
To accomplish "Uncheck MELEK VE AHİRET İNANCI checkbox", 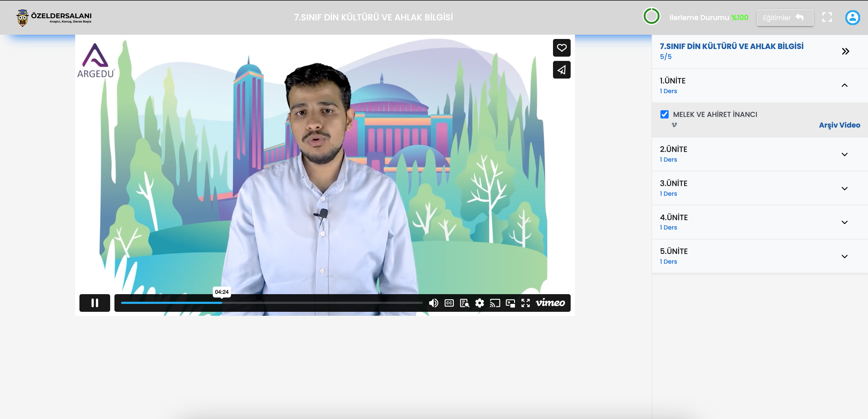I will pyautogui.click(x=664, y=114).
